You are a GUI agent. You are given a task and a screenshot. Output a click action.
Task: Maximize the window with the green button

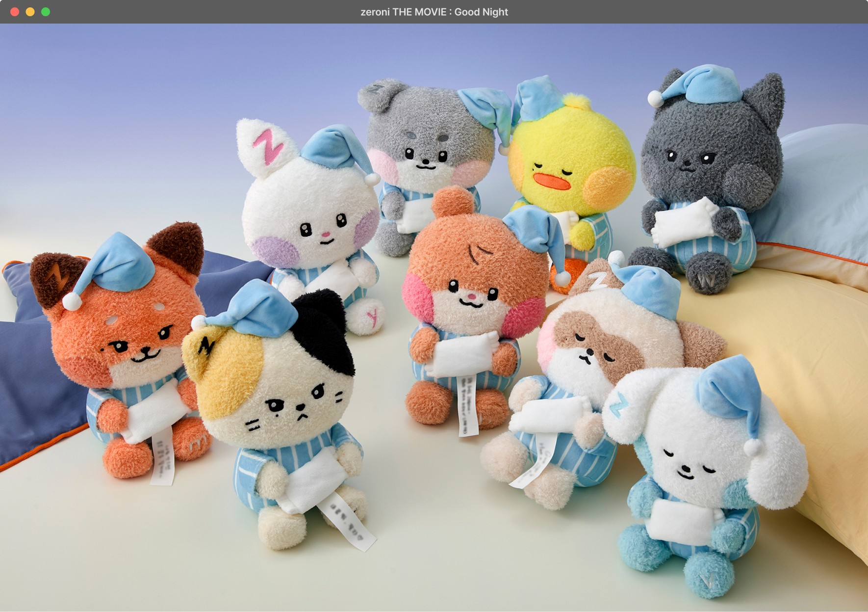point(46,12)
